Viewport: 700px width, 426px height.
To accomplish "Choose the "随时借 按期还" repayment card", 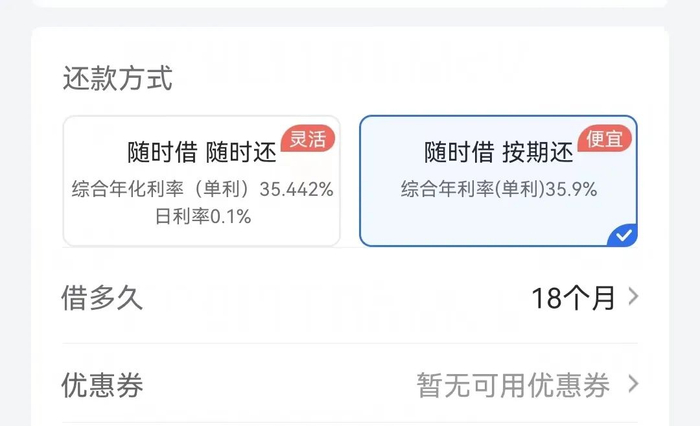I will [498, 181].
